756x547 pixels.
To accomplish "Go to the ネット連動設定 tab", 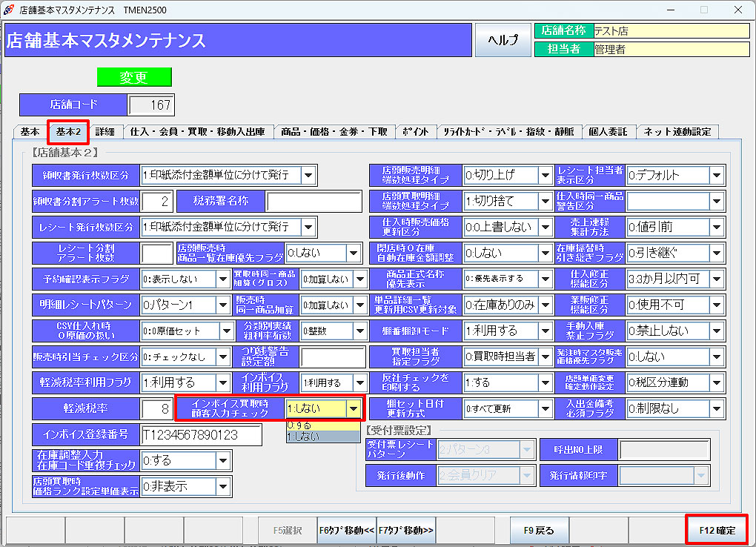I will (677, 132).
